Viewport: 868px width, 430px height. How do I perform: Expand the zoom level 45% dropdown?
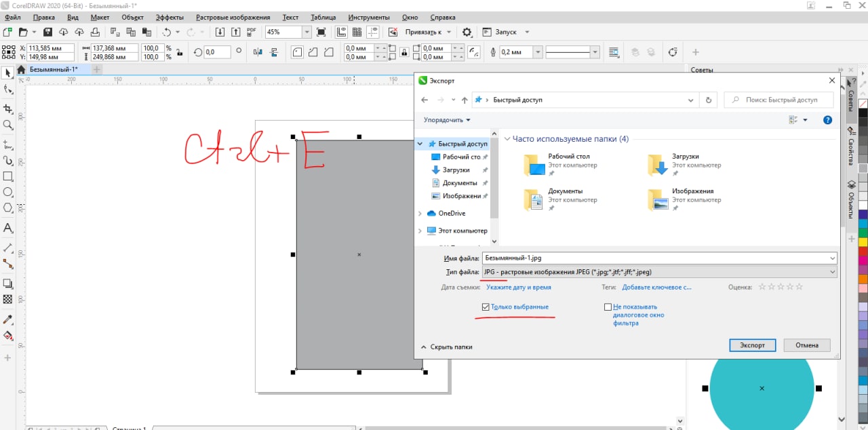(x=307, y=32)
